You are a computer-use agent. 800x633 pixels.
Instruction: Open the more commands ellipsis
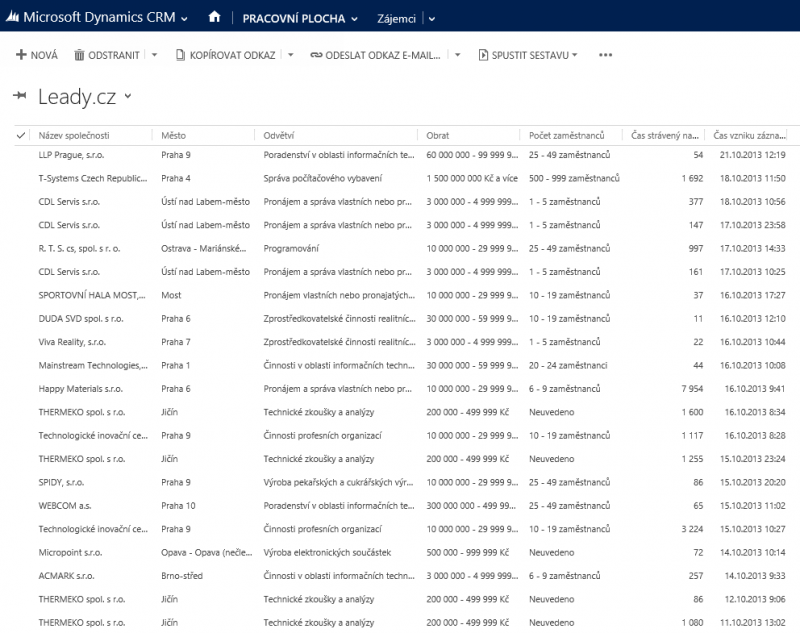click(605, 55)
